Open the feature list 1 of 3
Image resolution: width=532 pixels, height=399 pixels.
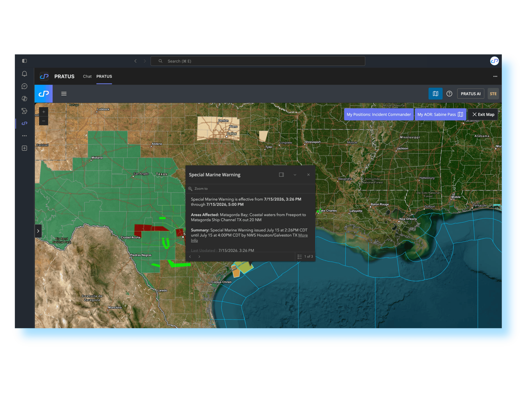305,256
